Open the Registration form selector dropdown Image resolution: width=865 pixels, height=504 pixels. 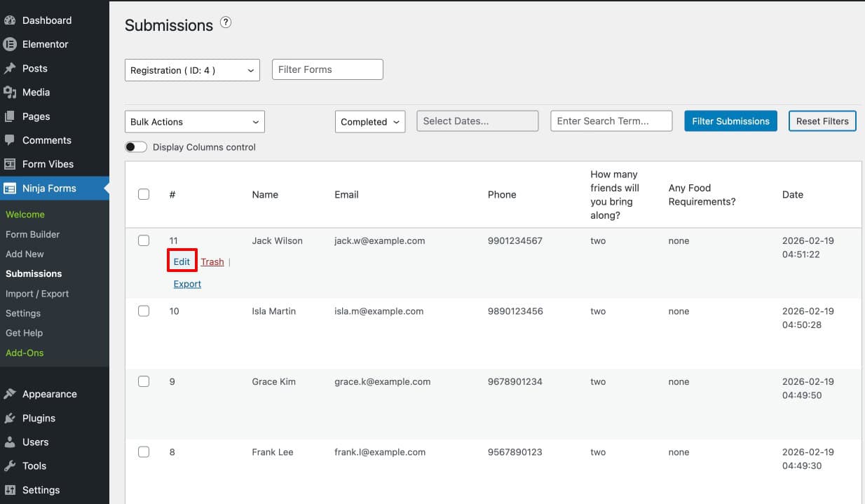[x=192, y=70]
